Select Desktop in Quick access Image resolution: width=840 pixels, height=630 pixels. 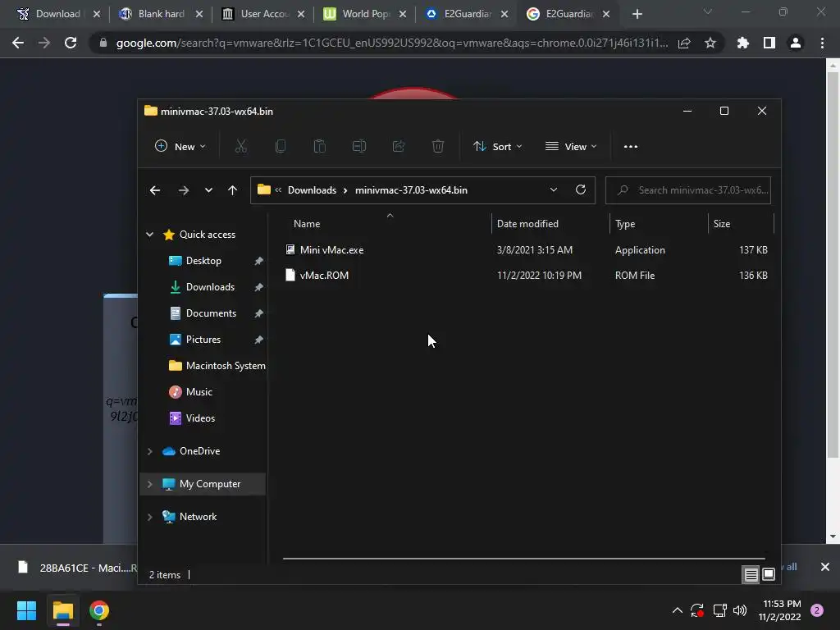click(x=203, y=261)
